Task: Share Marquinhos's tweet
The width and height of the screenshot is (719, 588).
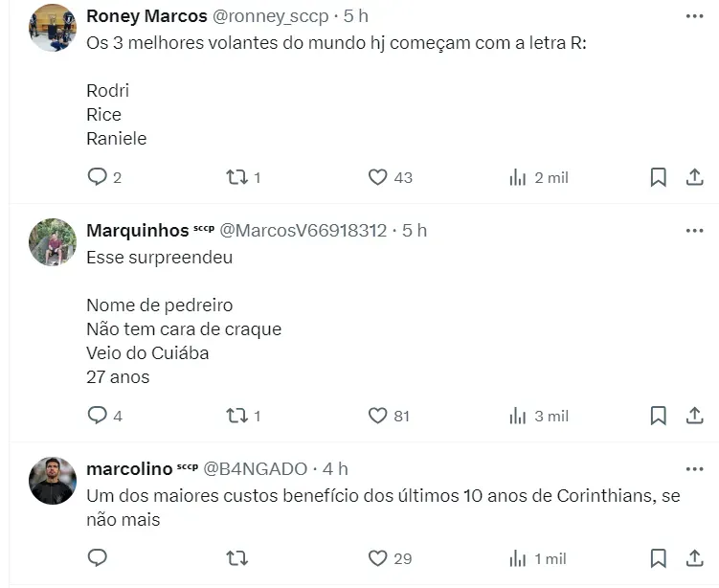Action: click(x=695, y=416)
